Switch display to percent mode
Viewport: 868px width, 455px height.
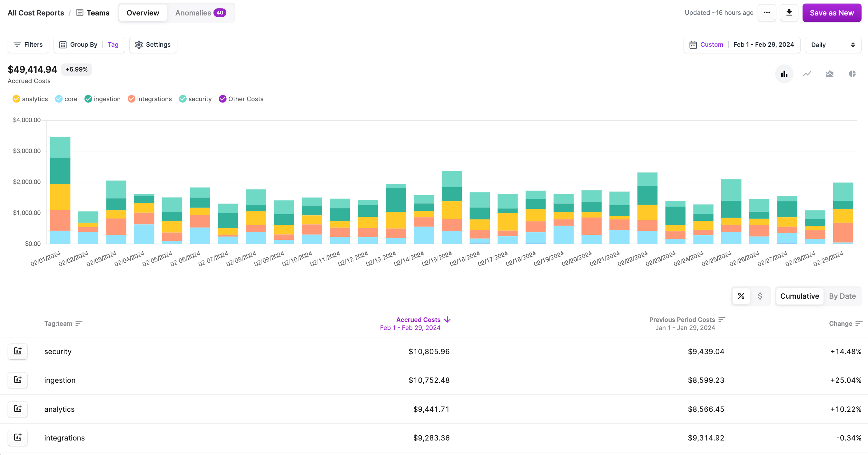tap(741, 296)
